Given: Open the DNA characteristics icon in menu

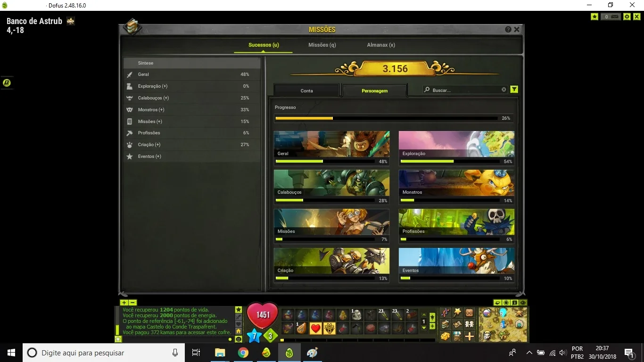Looking at the screenshot, I should [445, 313].
